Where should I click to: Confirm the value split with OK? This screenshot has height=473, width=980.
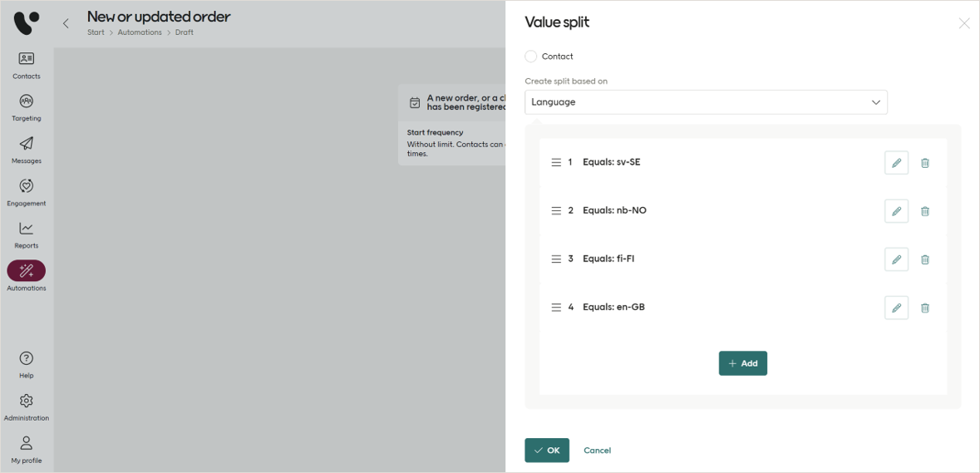click(x=547, y=450)
